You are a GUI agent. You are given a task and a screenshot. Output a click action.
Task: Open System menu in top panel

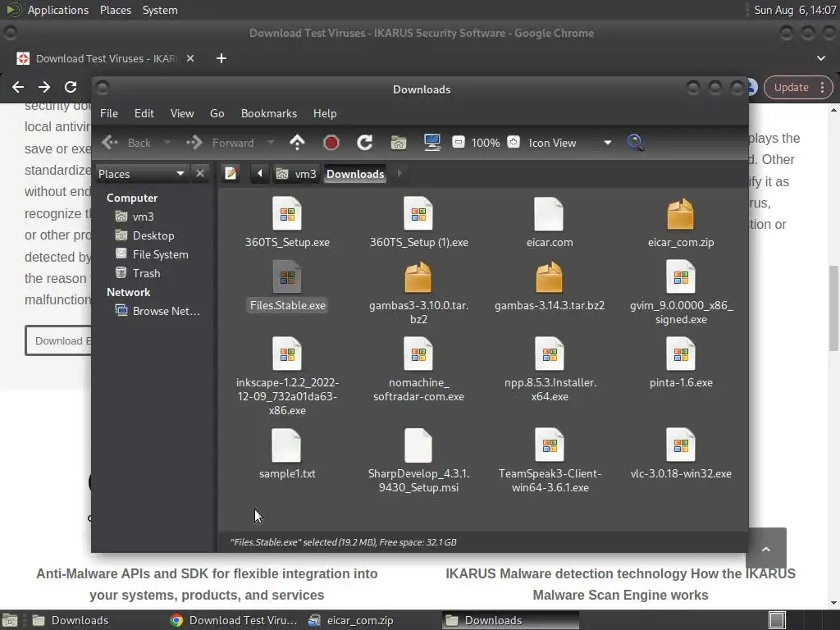click(x=160, y=10)
